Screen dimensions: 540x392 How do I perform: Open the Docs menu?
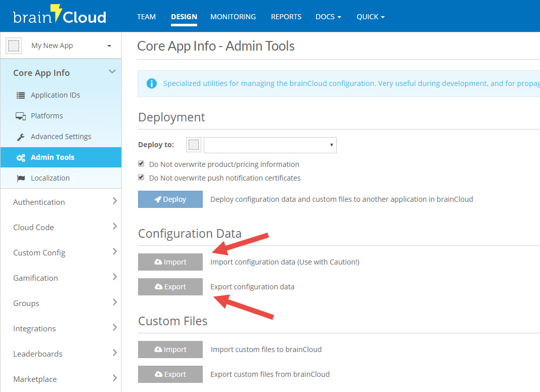tap(328, 17)
